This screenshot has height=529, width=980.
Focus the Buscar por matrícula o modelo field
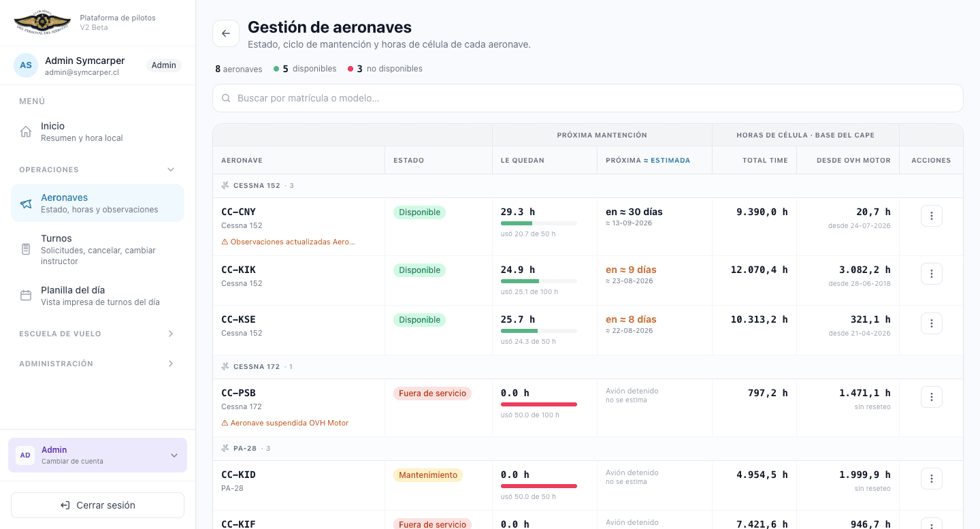click(588, 98)
